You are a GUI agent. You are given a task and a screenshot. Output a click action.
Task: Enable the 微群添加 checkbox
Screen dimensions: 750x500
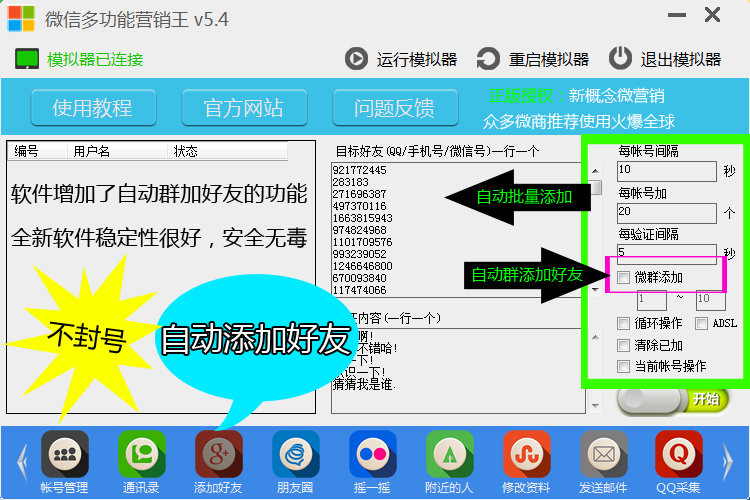click(x=623, y=277)
